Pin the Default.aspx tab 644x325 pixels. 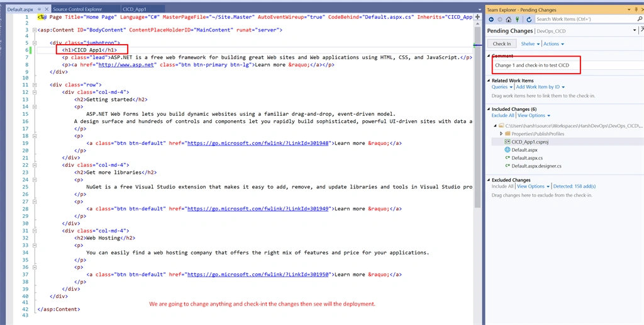click(38, 9)
